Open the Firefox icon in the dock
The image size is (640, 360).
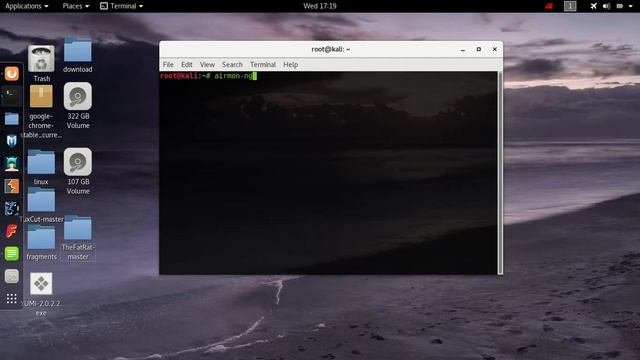(11, 74)
